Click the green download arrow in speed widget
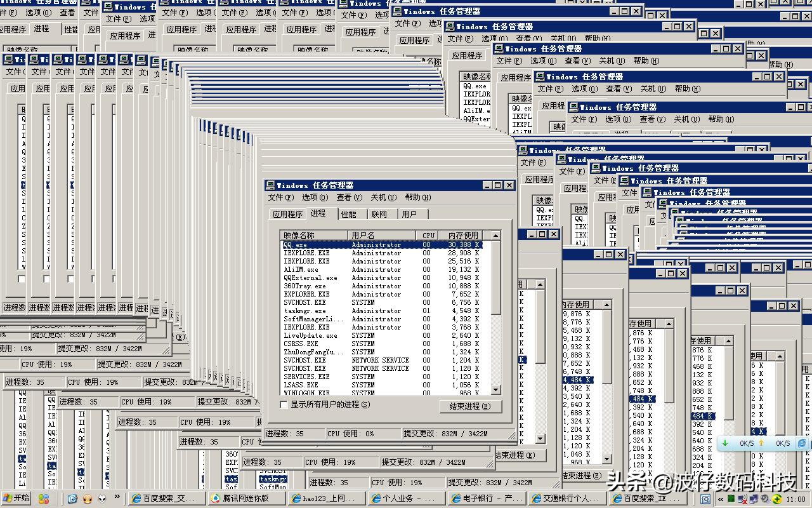Screen dimensions: 812x508 pyautogui.click(x=725, y=443)
